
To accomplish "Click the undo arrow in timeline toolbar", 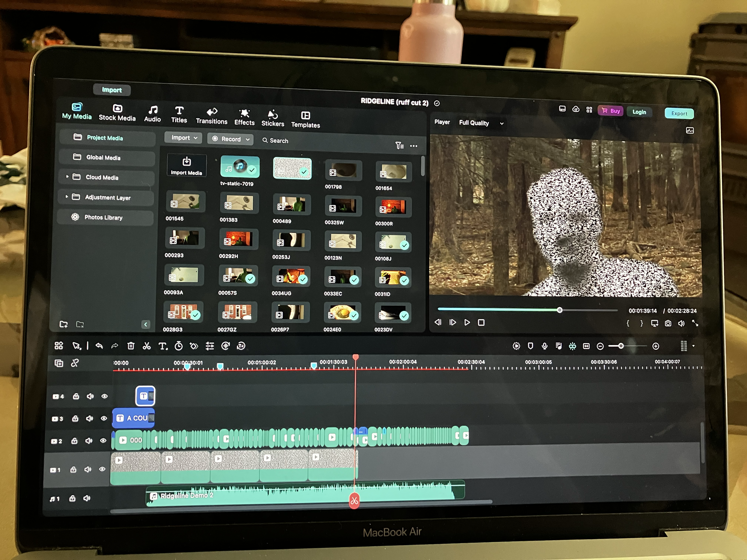I will (99, 346).
